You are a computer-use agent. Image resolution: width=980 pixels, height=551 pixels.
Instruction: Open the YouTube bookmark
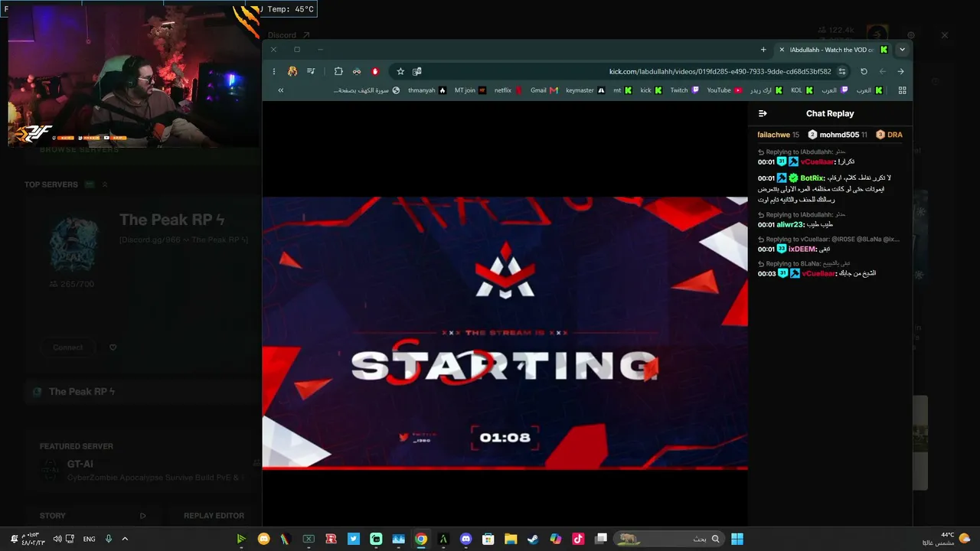724,90
